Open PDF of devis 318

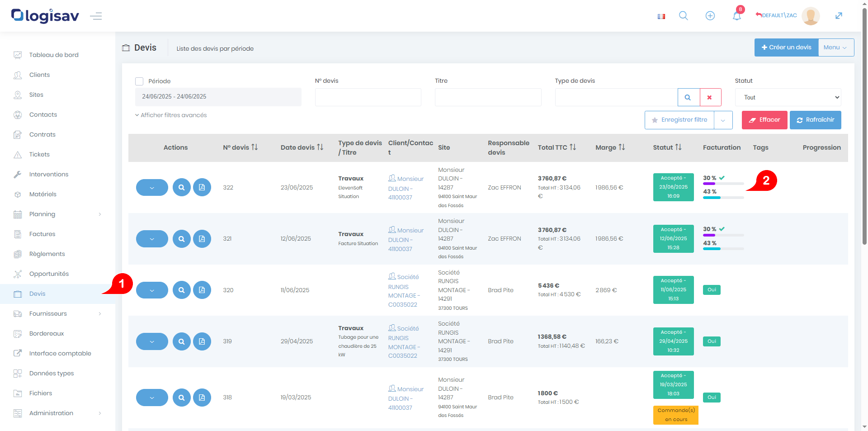point(202,398)
